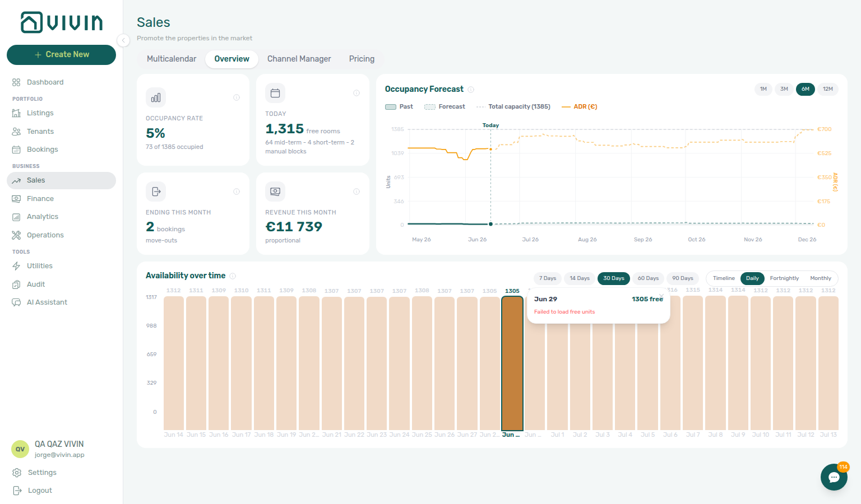This screenshot has height=504, width=861.
Task: Click the Jul 13 availability bar
Action: click(828, 363)
